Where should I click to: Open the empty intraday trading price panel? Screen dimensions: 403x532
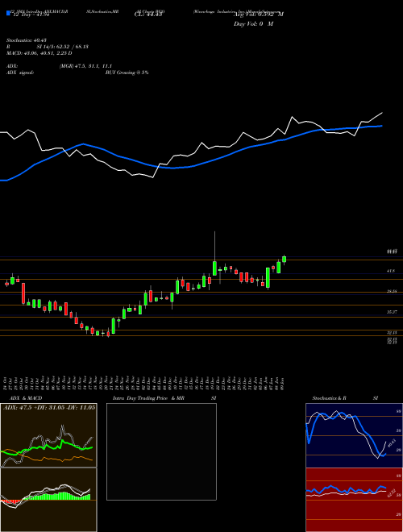[x=161, y=451]
